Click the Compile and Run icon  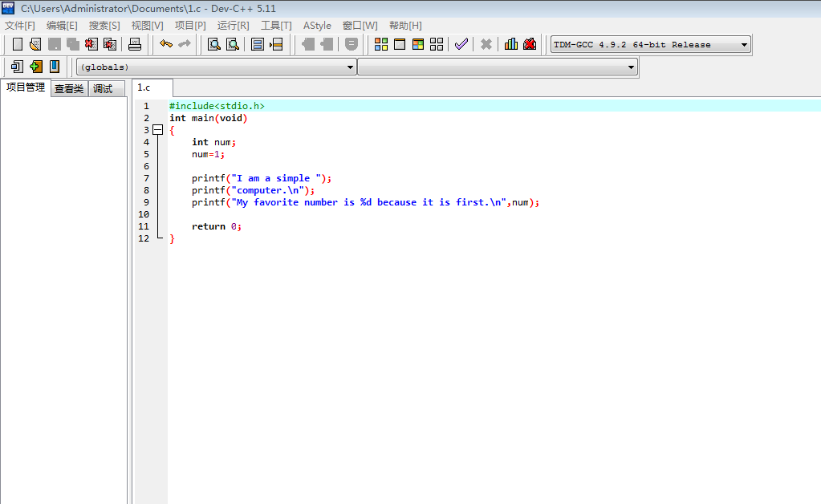pyautogui.click(x=418, y=44)
